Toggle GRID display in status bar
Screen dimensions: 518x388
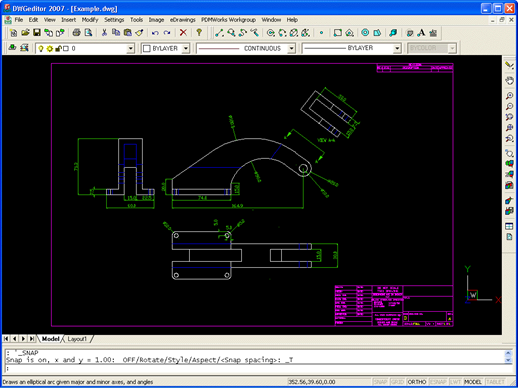point(397,382)
